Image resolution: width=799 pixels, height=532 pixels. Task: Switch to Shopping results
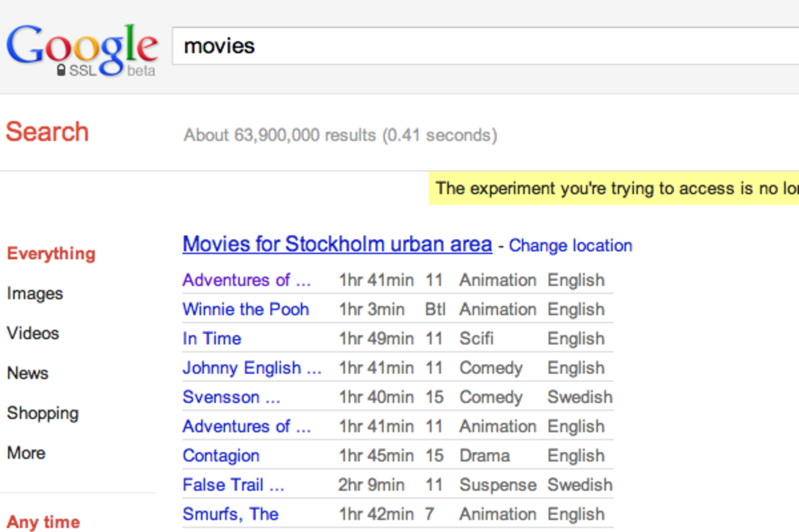[42, 413]
